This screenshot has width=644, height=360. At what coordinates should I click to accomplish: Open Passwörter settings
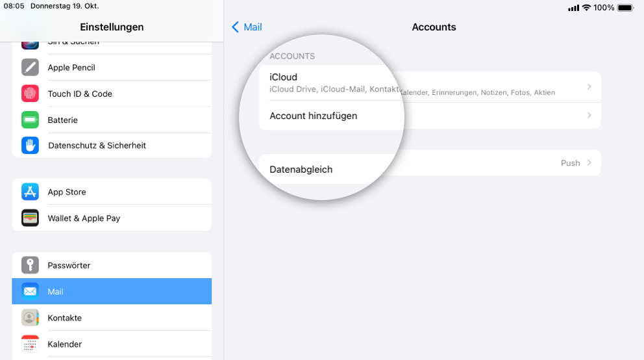click(x=112, y=266)
